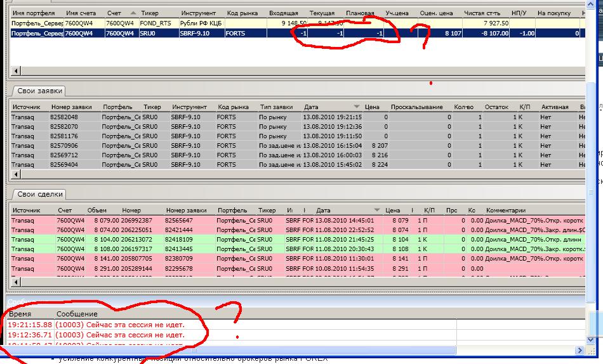This screenshot has height=364, width=603.
Task: Select order number 82582048 row
Action: [x=190, y=117]
